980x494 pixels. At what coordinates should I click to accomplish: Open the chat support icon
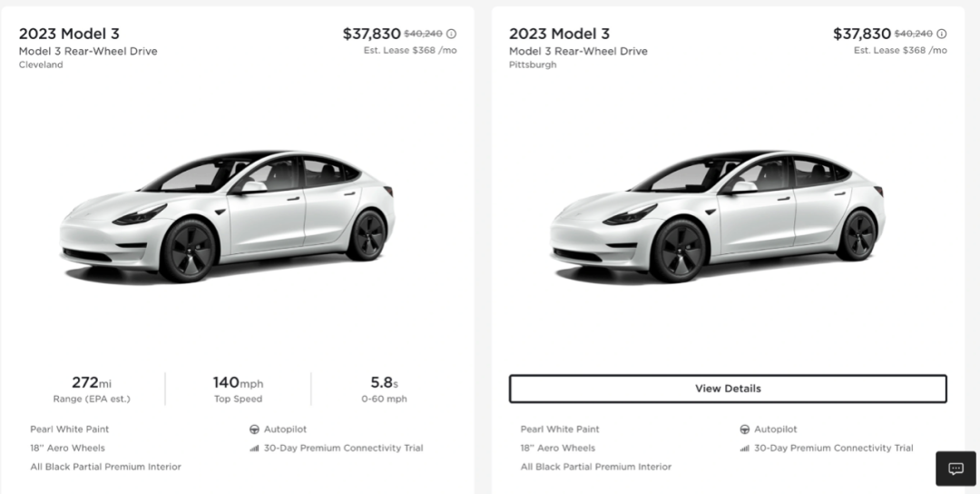click(x=955, y=469)
